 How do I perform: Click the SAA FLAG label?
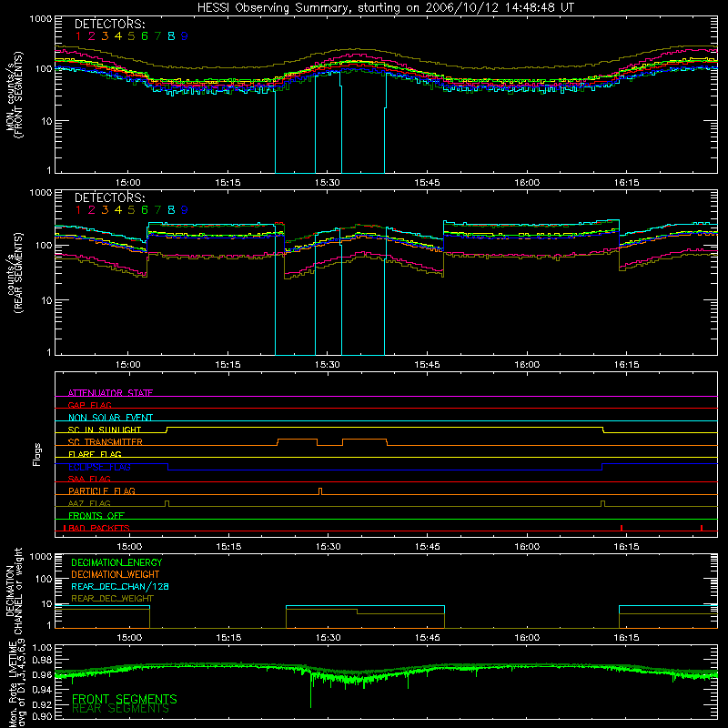(89, 479)
